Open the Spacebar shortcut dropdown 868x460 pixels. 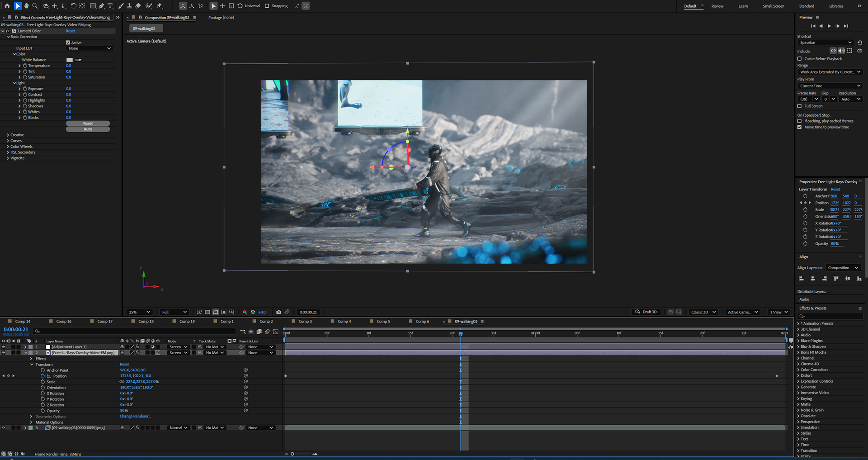click(825, 43)
